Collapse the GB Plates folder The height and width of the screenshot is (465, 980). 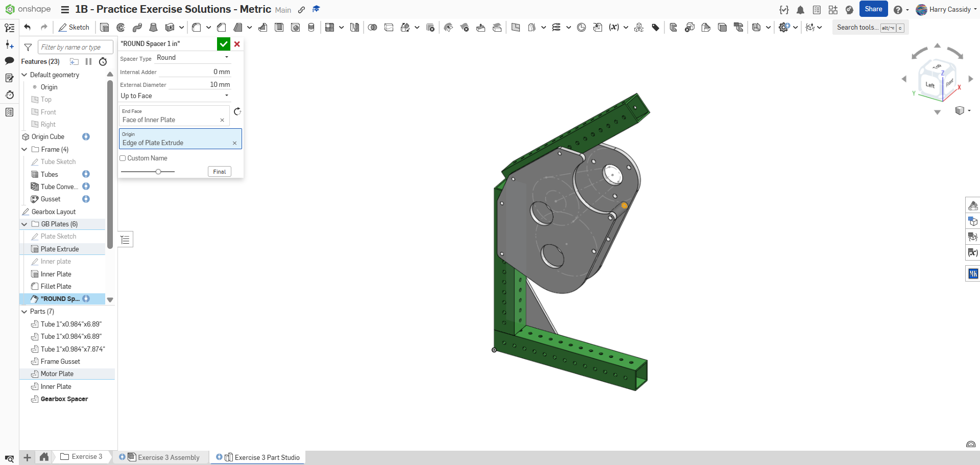(x=25, y=224)
